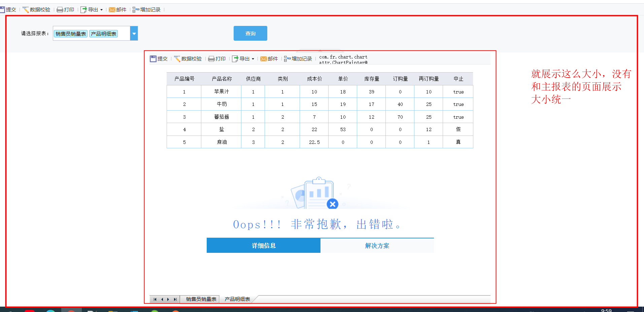Go to previous sheet navigation arrow
The width and height of the screenshot is (644, 312).
coord(162,299)
